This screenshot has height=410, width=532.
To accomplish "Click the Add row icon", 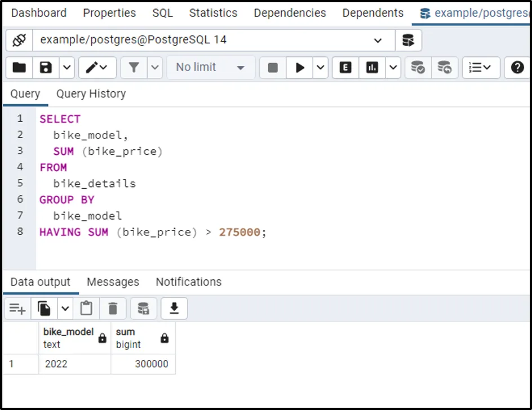I will point(17,308).
